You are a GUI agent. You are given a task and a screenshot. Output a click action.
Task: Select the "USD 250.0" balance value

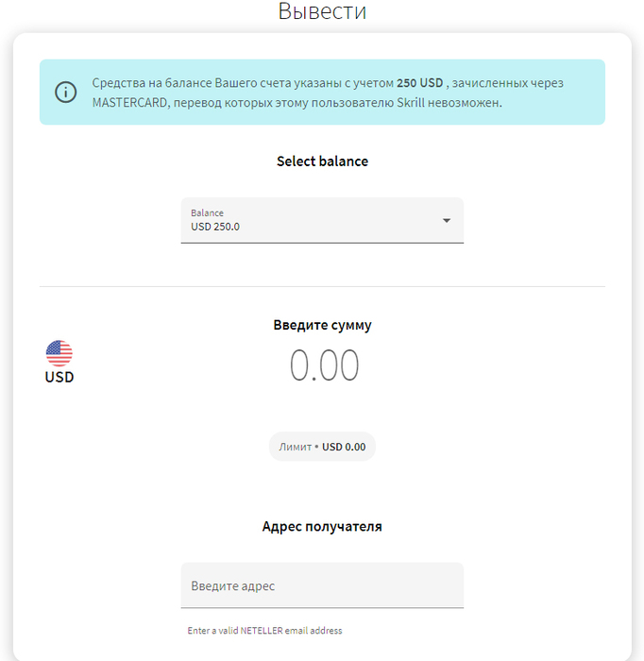[215, 227]
